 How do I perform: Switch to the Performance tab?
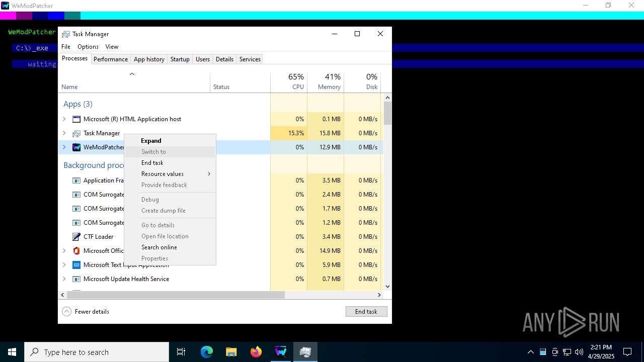(x=111, y=59)
